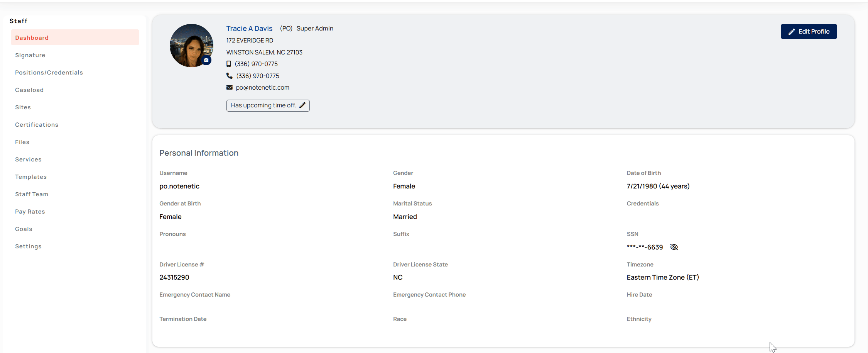The image size is (868, 353).
Task: Toggle SSN visibility eye icon
Action: pos(674,247)
